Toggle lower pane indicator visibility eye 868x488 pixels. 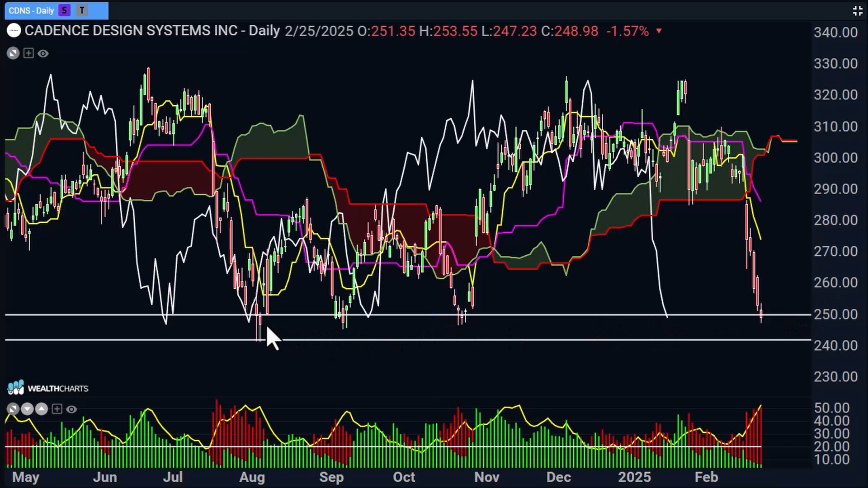tap(71, 409)
